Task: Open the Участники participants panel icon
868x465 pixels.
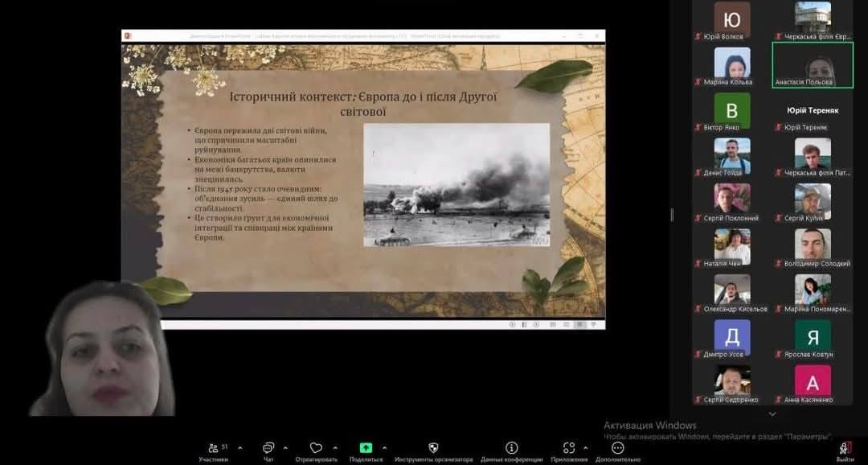Action: (214, 447)
